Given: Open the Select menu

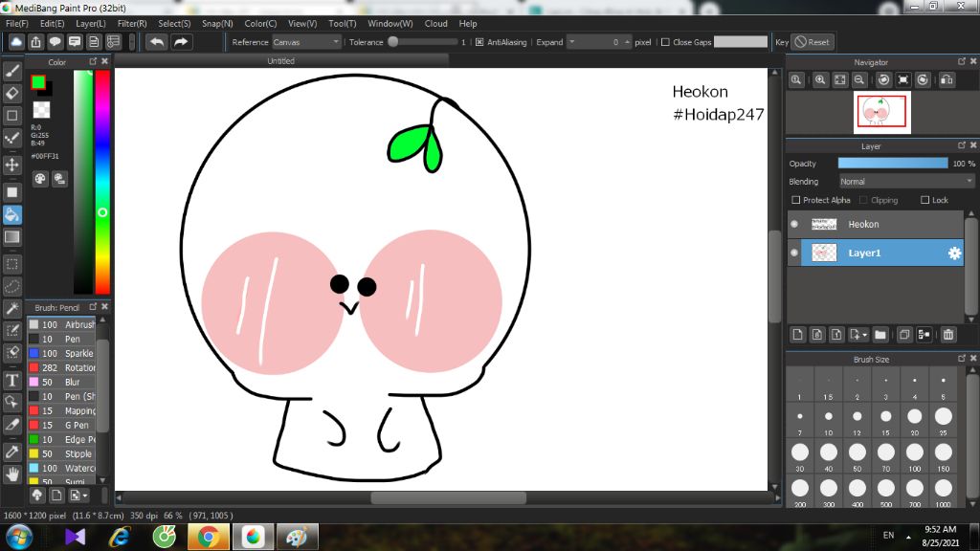Looking at the screenshot, I should [x=174, y=23].
